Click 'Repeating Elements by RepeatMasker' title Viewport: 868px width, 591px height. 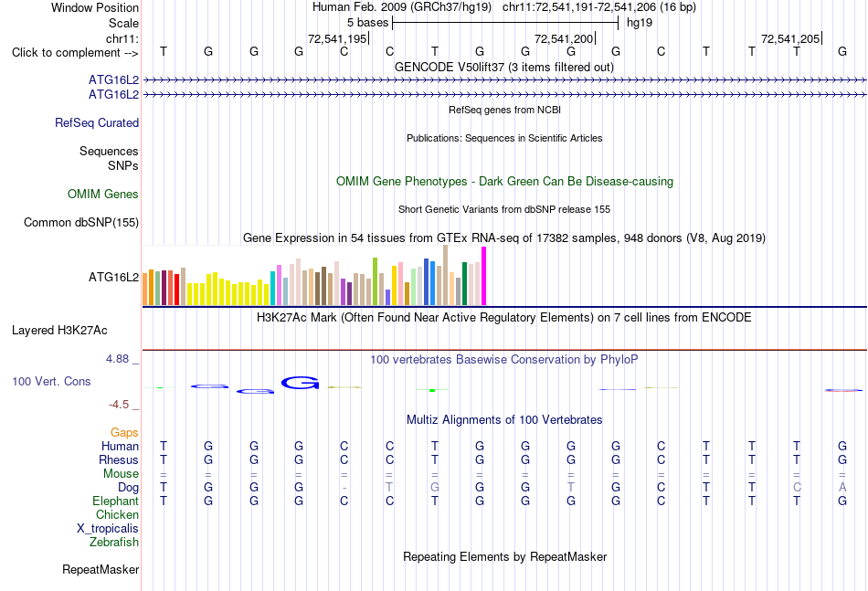[505, 556]
